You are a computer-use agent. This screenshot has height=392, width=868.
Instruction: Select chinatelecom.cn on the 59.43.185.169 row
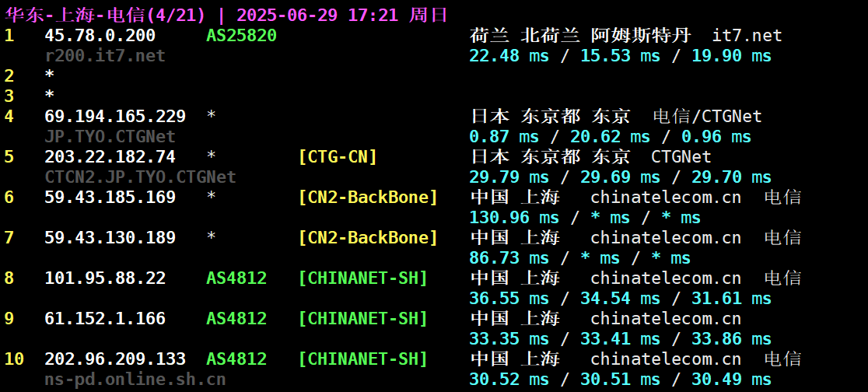pos(666,197)
